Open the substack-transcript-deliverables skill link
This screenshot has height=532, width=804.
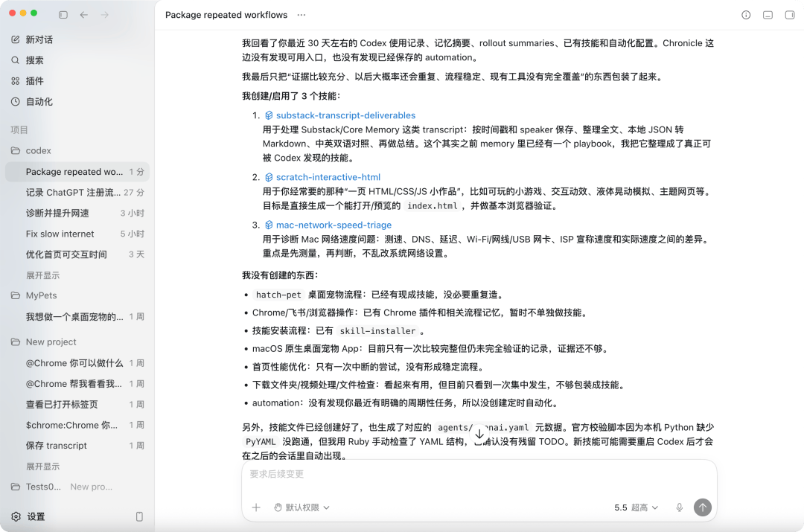click(x=345, y=115)
